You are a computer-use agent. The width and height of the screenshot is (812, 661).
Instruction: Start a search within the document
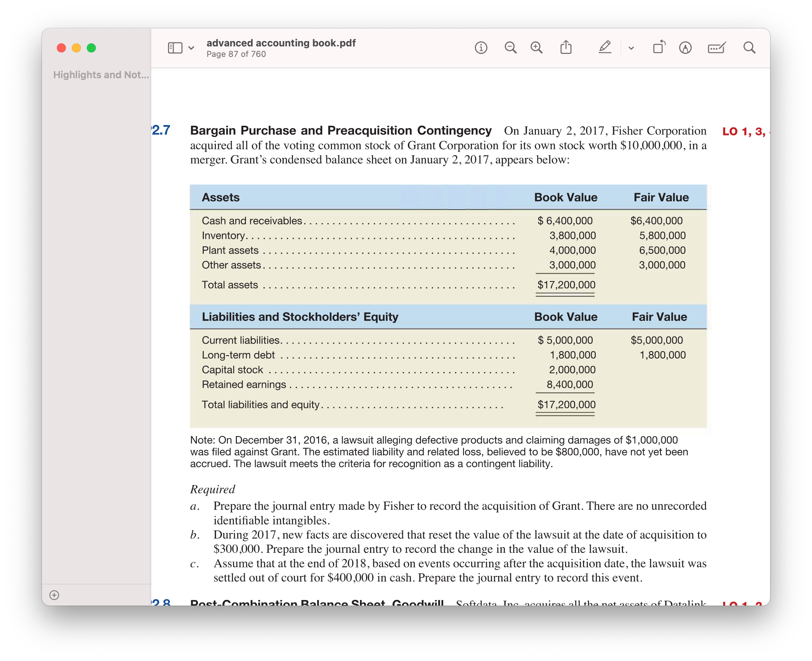748,47
